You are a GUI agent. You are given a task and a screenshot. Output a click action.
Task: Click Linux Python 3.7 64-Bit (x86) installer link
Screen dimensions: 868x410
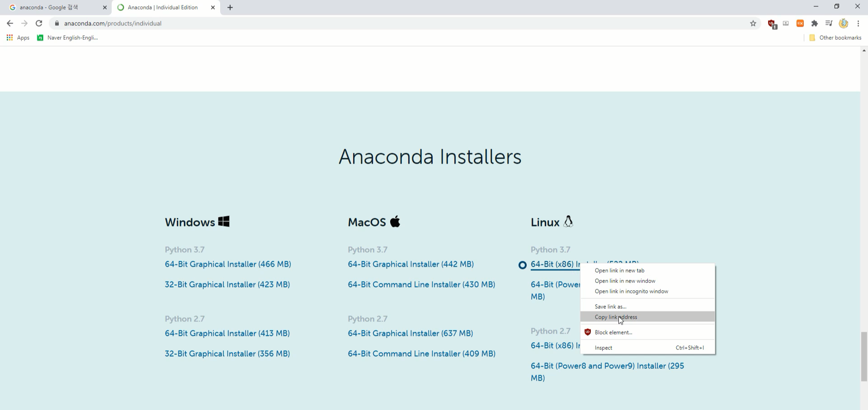click(555, 264)
